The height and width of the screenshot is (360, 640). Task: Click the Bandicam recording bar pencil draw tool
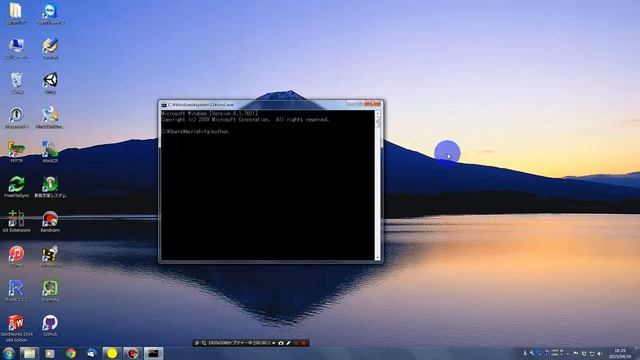(288, 343)
